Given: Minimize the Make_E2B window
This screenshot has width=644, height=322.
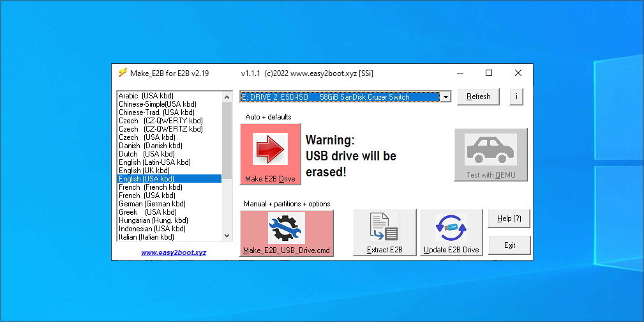Looking at the screenshot, I should (x=460, y=73).
